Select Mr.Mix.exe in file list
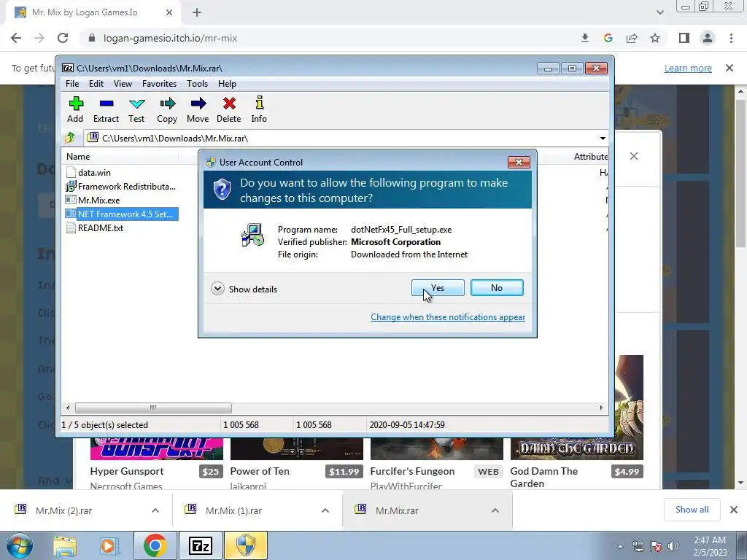The height and width of the screenshot is (560, 747). click(98, 201)
